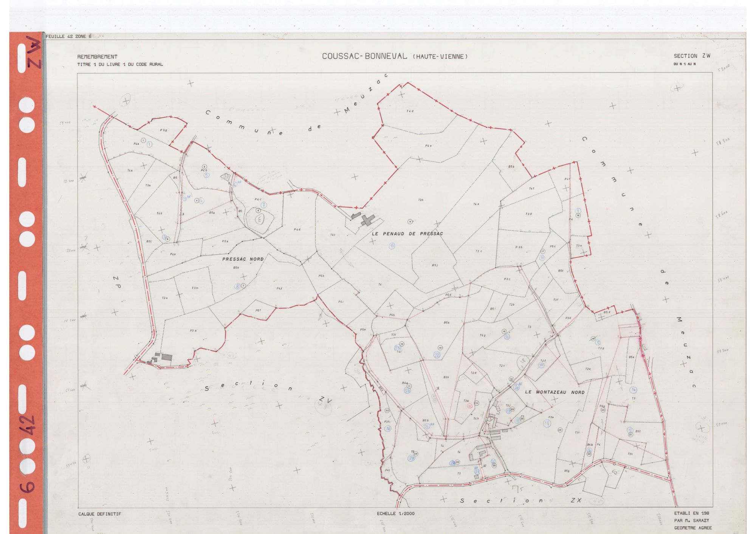Click parcel label 'T2e'
The image size is (756, 534).
[587, 369]
